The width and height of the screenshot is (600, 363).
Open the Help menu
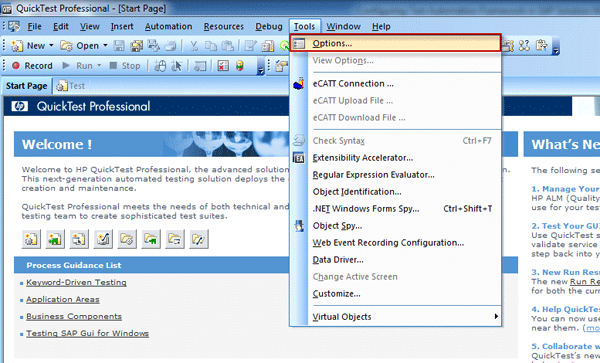[x=381, y=26]
